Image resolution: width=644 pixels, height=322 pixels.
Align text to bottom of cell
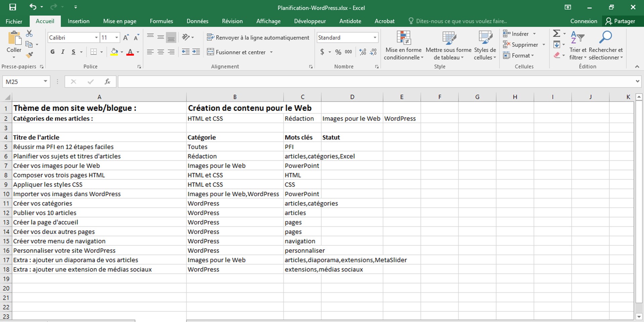(x=171, y=37)
